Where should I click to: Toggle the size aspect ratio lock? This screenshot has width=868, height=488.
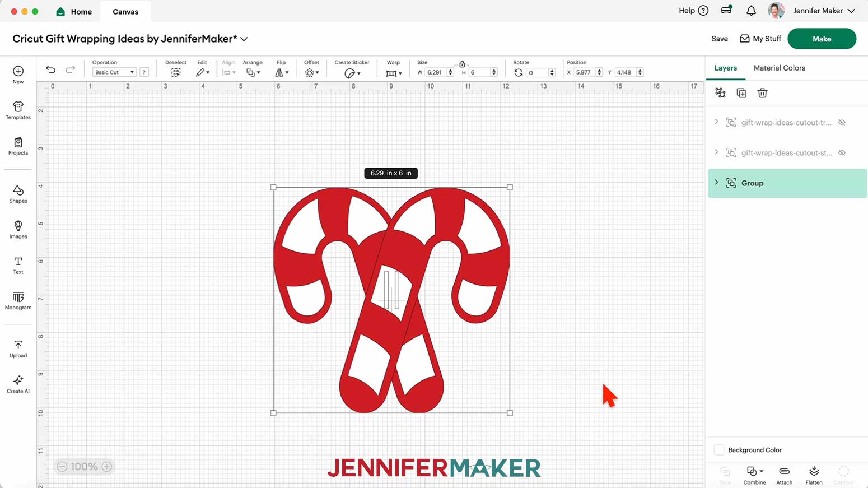click(462, 64)
